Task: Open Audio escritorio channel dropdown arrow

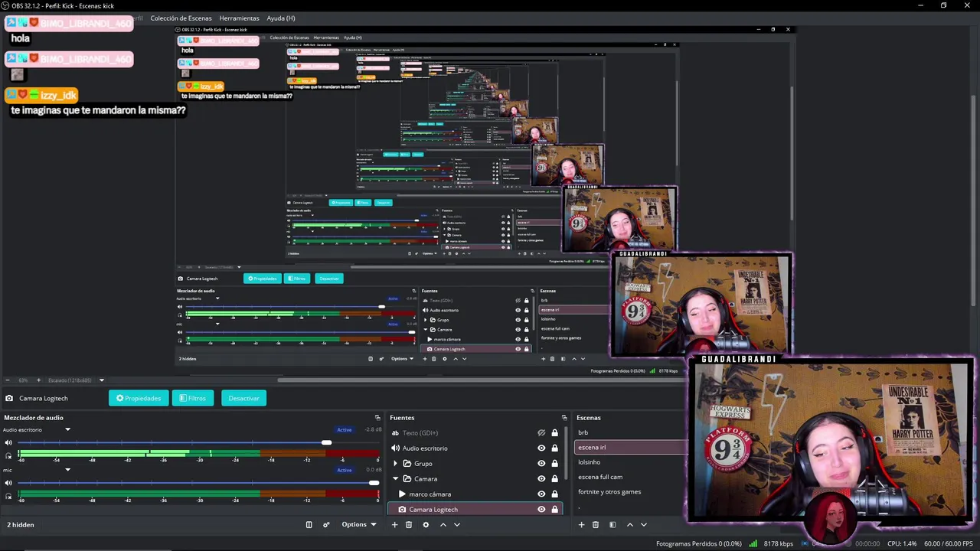Action: tap(67, 429)
